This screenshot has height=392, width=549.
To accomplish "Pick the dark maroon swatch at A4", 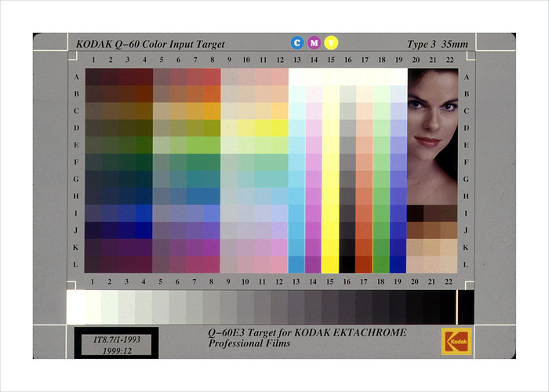I will point(144,77).
